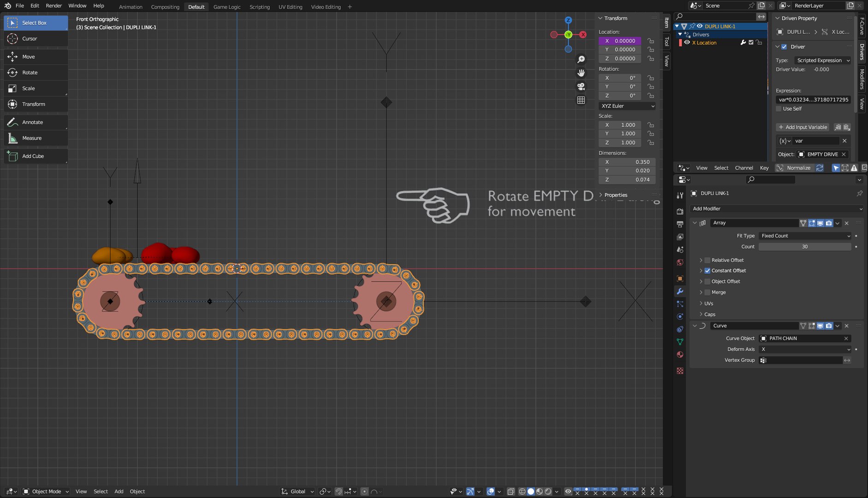
Task: Open the Object properties orange square tab
Action: coord(680,279)
